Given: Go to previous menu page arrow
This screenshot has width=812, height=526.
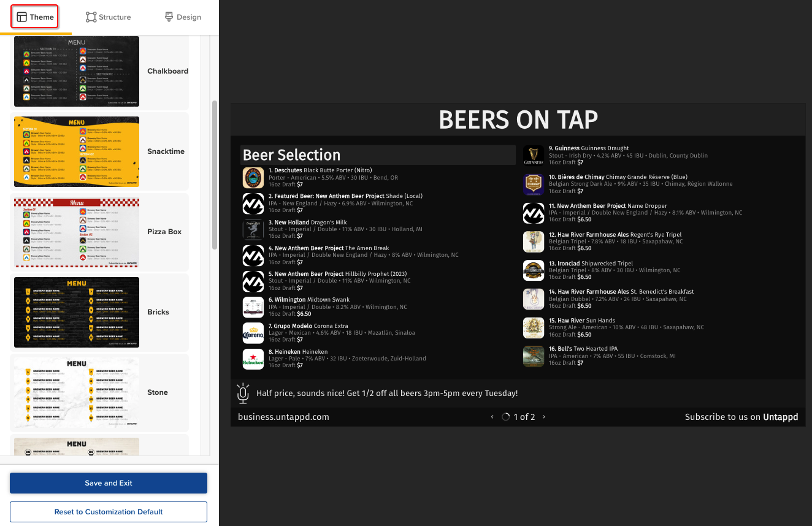Looking at the screenshot, I should tap(492, 417).
